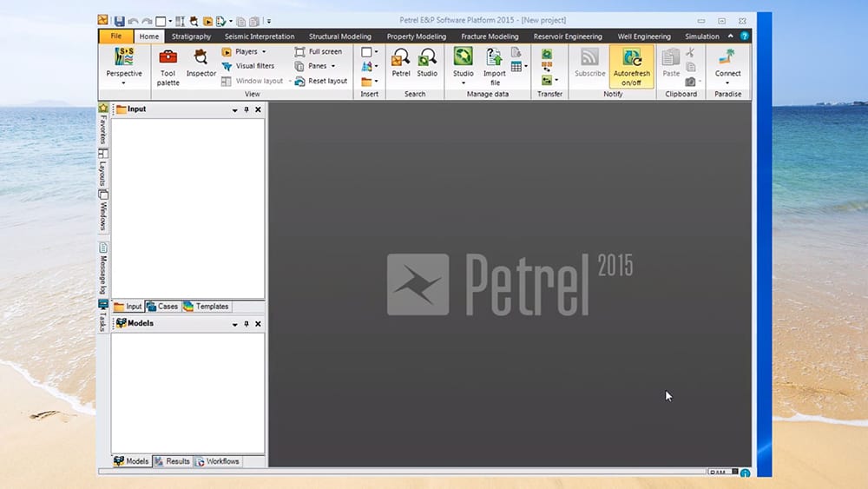Open the Connect dropdown arrow

pyautogui.click(x=727, y=83)
